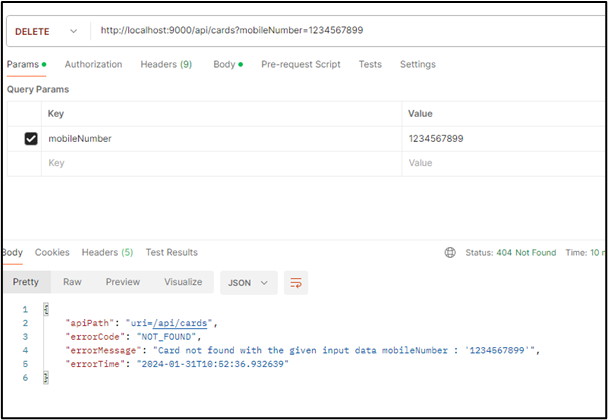Switch response view to Raw

pyautogui.click(x=72, y=283)
